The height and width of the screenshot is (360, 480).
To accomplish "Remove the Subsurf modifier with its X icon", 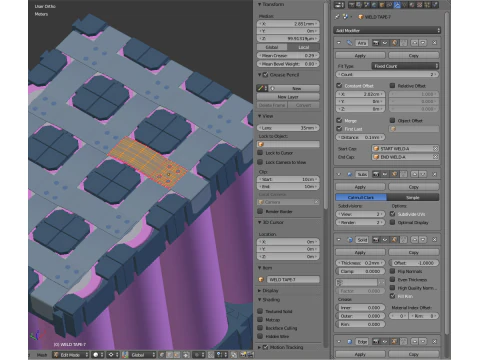I will point(434,174).
